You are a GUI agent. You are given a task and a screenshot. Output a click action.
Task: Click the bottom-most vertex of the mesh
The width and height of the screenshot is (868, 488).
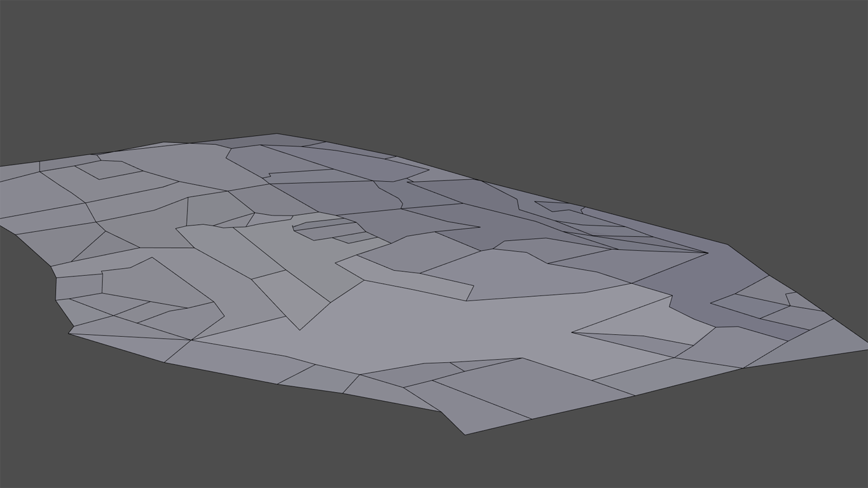click(465, 435)
